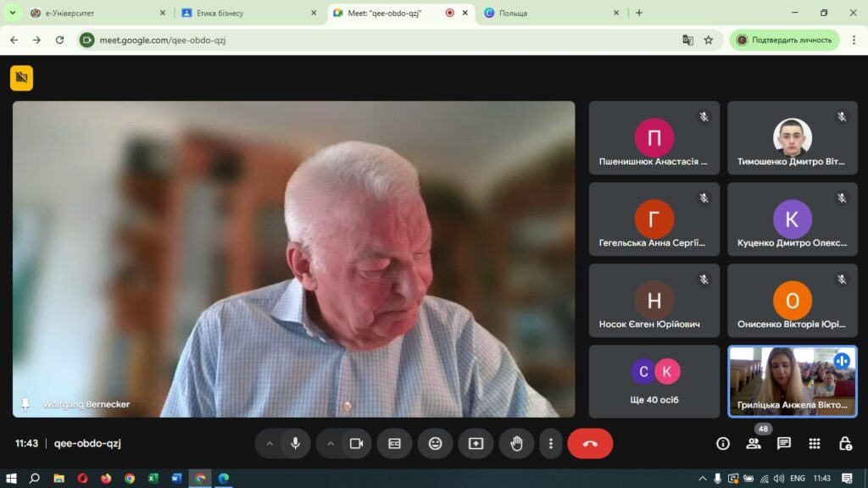868x488 pixels.
Task: Open the meeting details info icon
Action: [x=723, y=443]
